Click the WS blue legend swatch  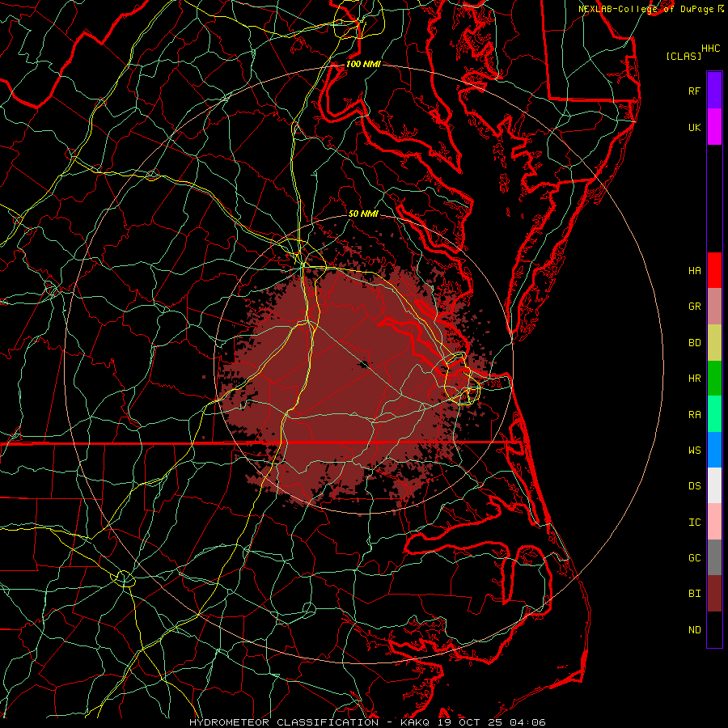714,450
